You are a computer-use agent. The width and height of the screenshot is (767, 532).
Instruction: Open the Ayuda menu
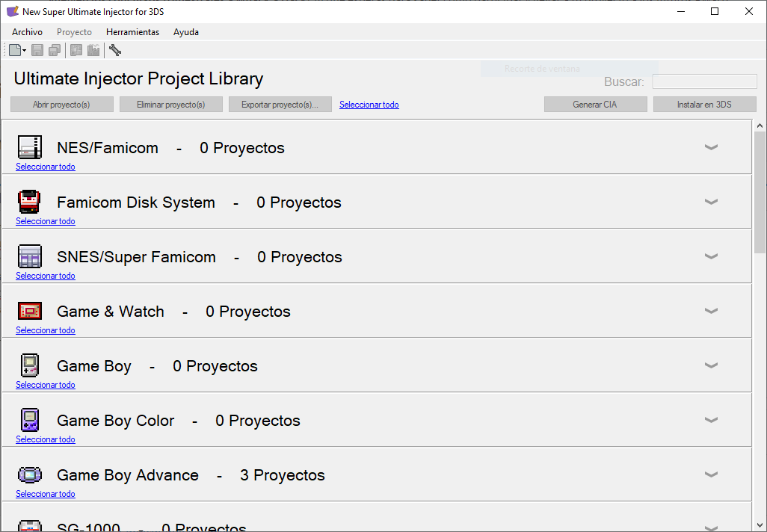(x=185, y=32)
